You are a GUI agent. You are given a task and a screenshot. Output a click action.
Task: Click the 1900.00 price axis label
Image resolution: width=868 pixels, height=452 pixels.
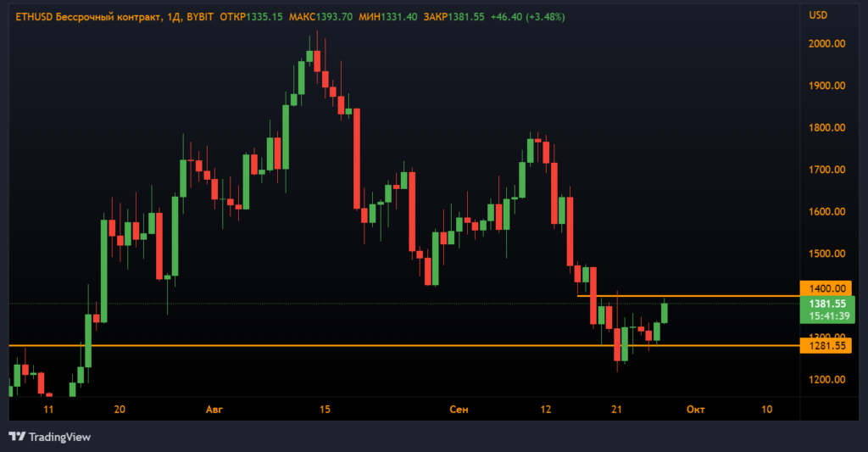826,86
